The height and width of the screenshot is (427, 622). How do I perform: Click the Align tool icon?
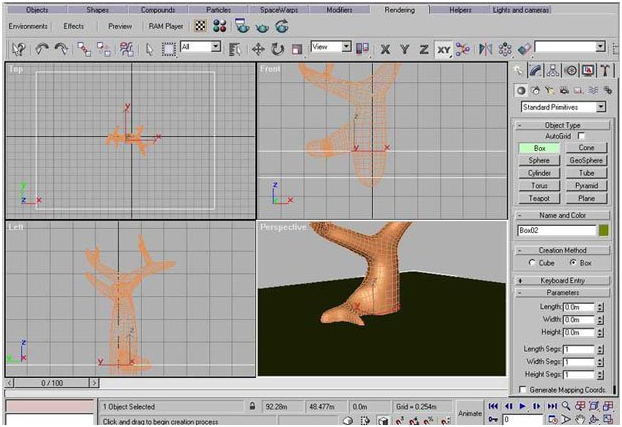[524, 50]
